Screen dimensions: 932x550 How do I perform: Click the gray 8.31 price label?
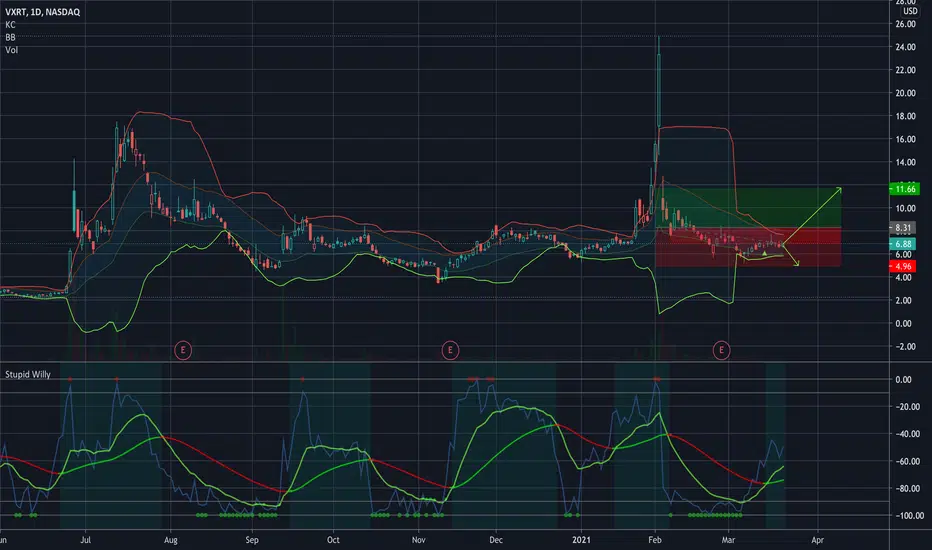[x=902, y=228]
